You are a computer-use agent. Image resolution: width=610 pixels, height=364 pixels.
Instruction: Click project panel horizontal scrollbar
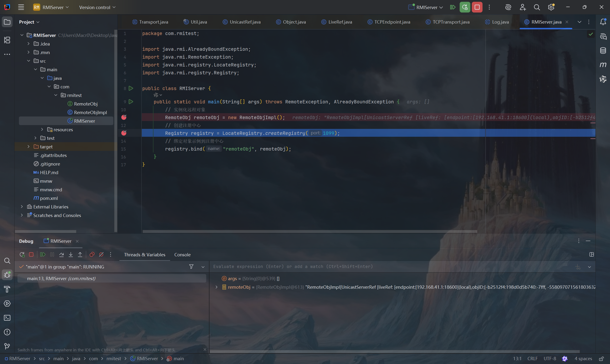46,231
